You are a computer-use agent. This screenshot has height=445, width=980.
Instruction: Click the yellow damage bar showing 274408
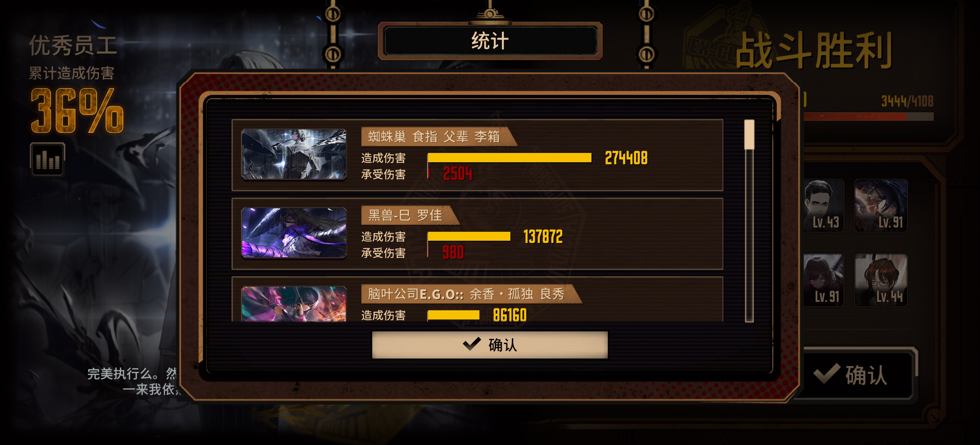tap(509, 158)
